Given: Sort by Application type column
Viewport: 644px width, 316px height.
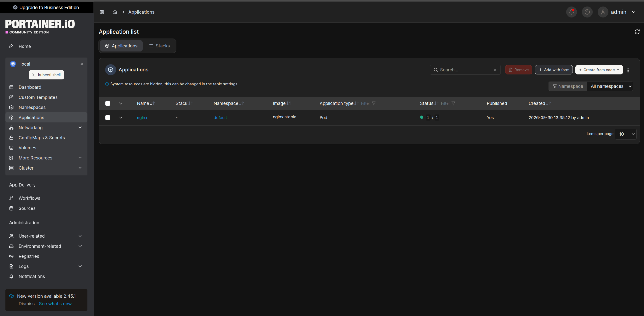Looking at the screenshot, I should (339, 103).
